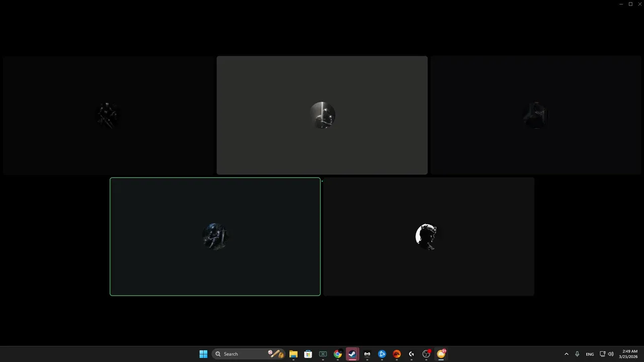Click the microphone icon in the system tray
This screenshot has height=362, width=644.
(577, 354)
